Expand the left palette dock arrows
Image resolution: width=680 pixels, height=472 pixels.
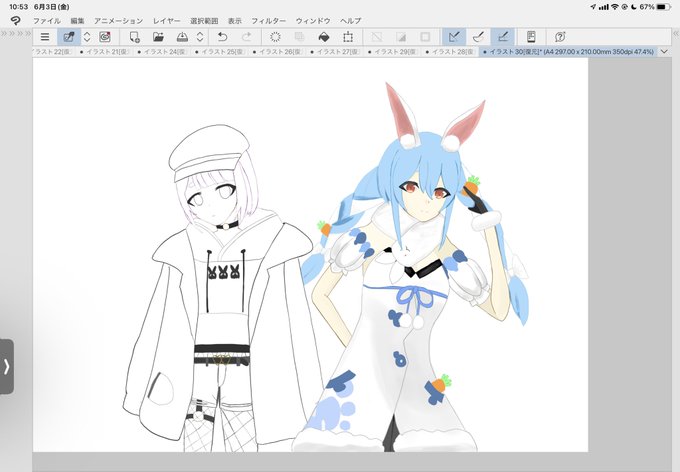(x=16, y=33)
